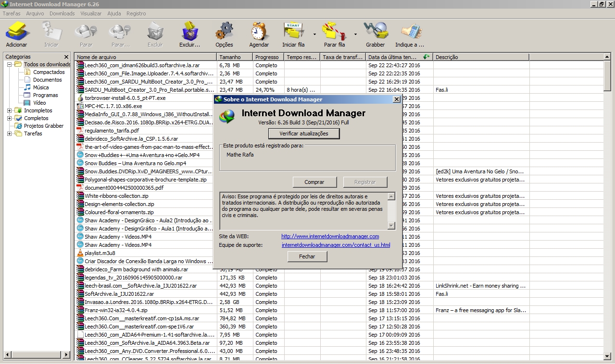Sort by Descrição column header
The height and width of the screenshot is (364, 615).
[481, 57]
